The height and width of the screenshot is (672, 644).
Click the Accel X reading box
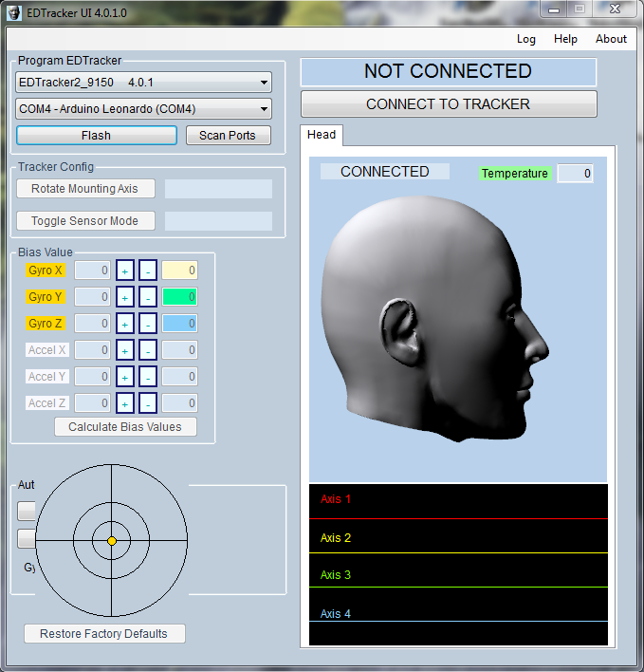pyautogui.click(x=180, y=350)
